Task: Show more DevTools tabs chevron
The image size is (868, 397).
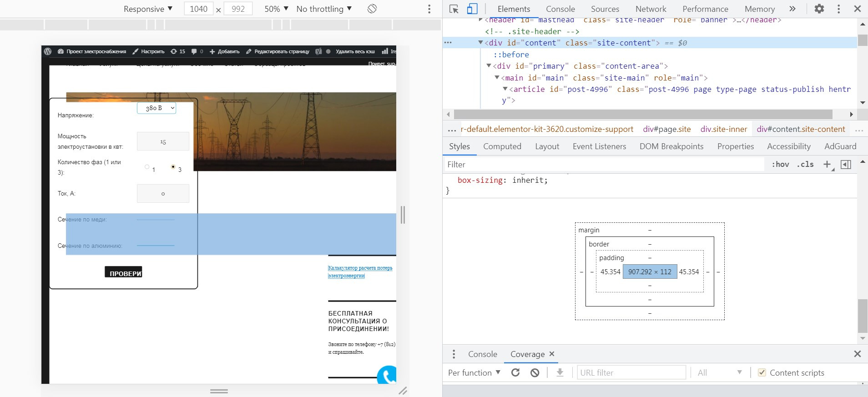Action: click(792, 9)
